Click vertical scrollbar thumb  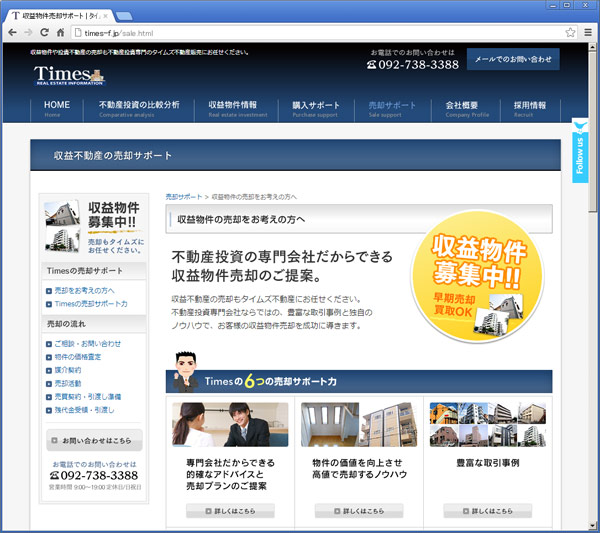point(592,130)
